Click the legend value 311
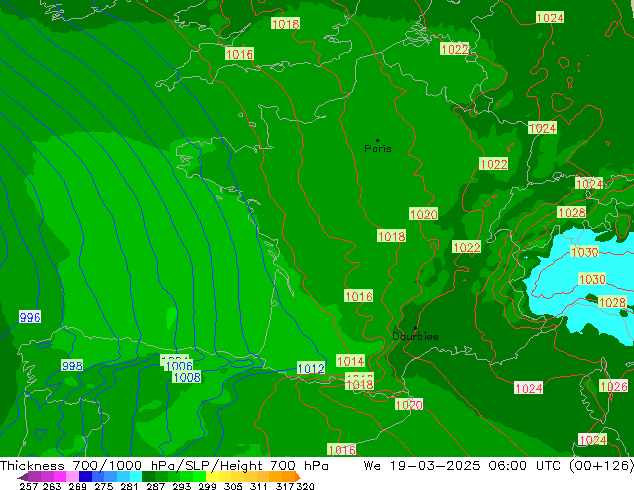 click(x=258, y=486)
